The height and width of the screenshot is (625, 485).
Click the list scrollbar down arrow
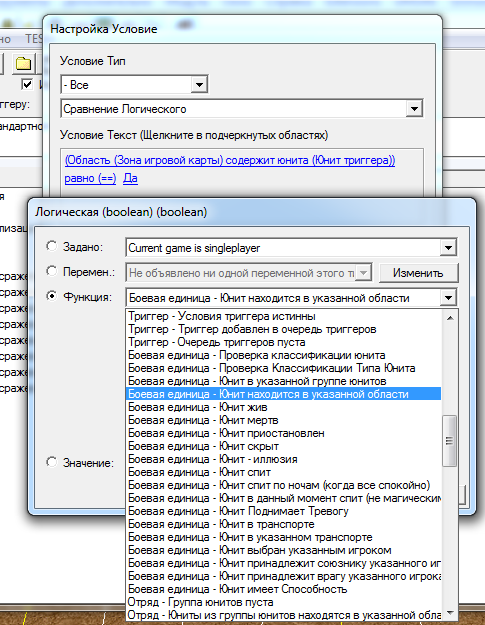(450, 613)
